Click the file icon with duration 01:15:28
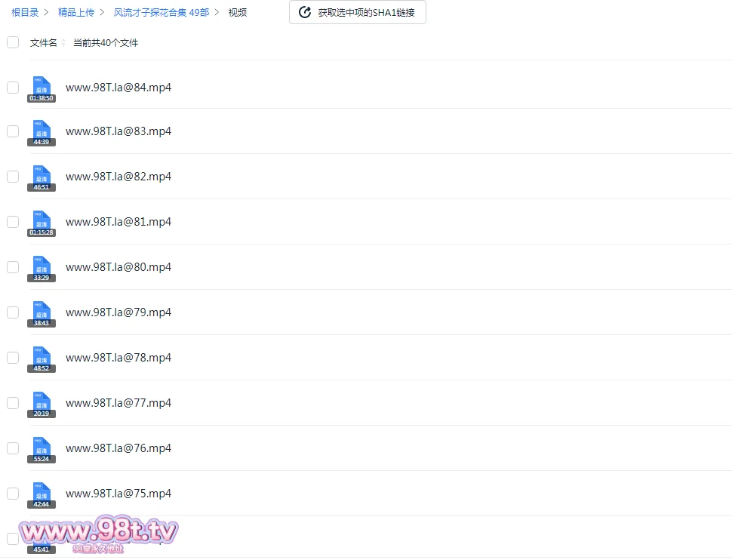The width and height of the screenshot is (732, 560). [42, 222]
